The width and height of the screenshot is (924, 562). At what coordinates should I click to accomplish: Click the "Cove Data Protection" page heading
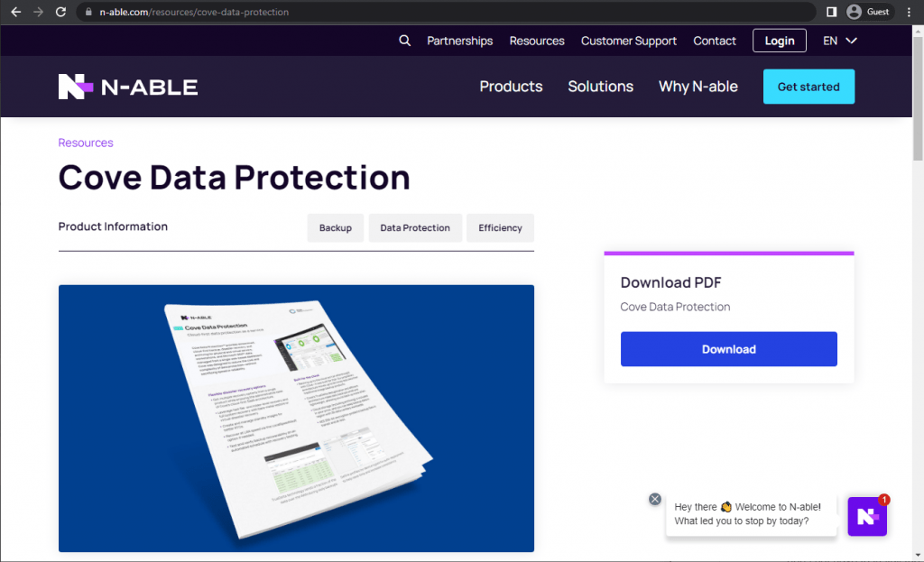234,178
